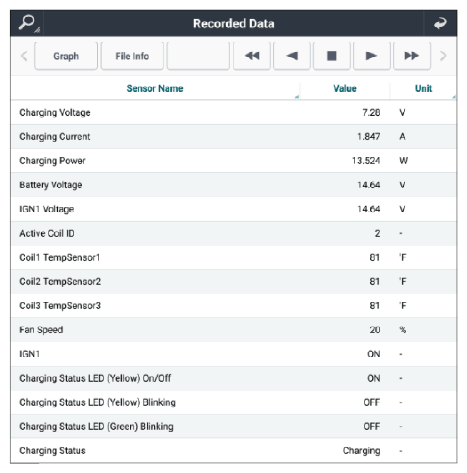Open File Info
467x473 pixels.
[132, 56]
